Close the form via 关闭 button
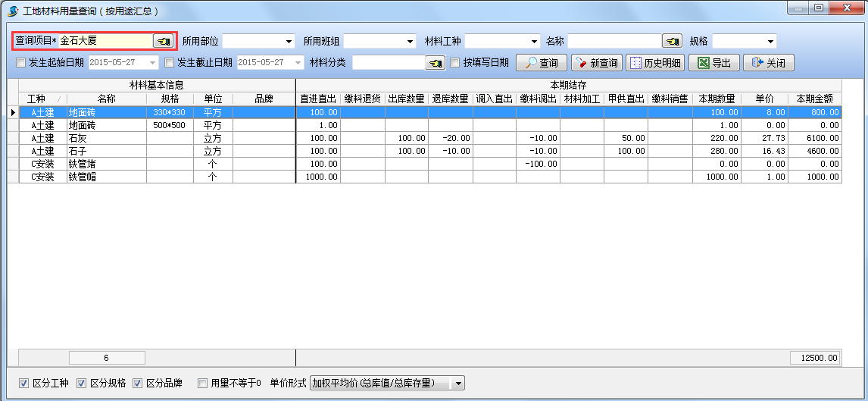This screenshot has height=401, width=868. 769,63
